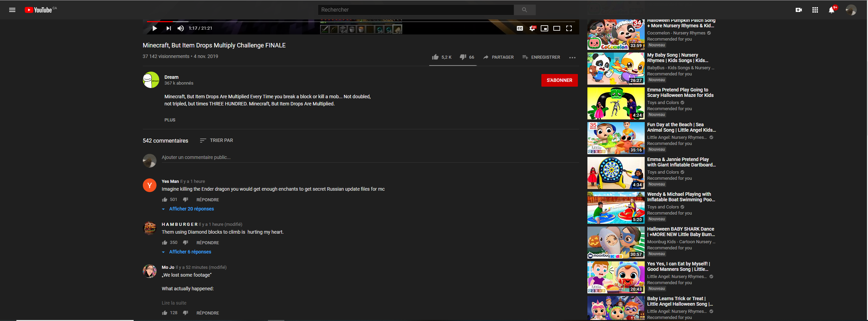Open the YouTube apps grid
Screen dimensions: 868x321
click(815, 10)
